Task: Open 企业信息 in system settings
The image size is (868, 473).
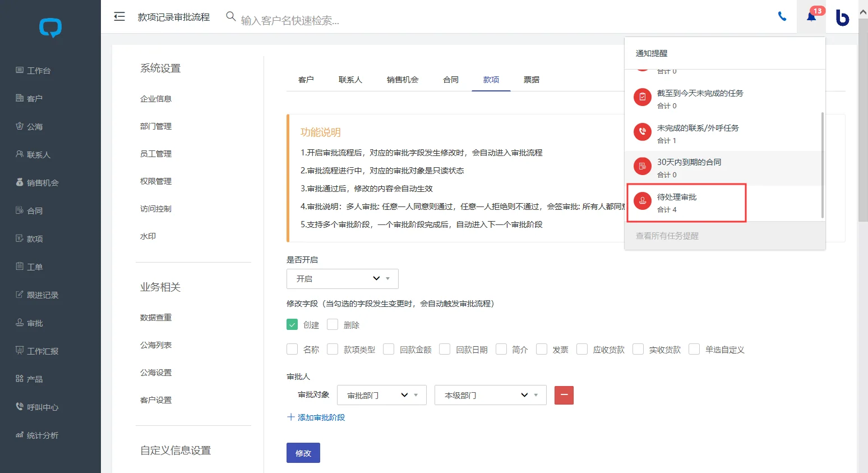Action: tap(156, 99)
